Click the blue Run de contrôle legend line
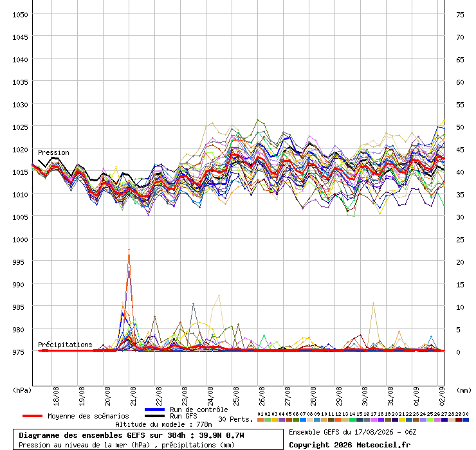The image size is (476, 450). click(155, 410)
